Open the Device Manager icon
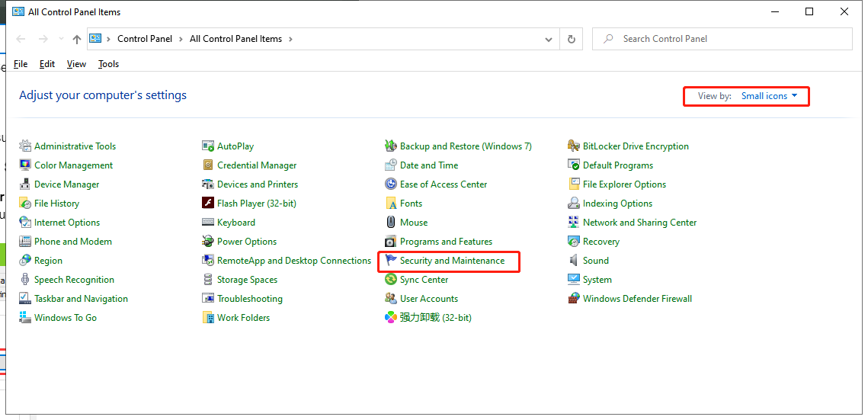 25,184
